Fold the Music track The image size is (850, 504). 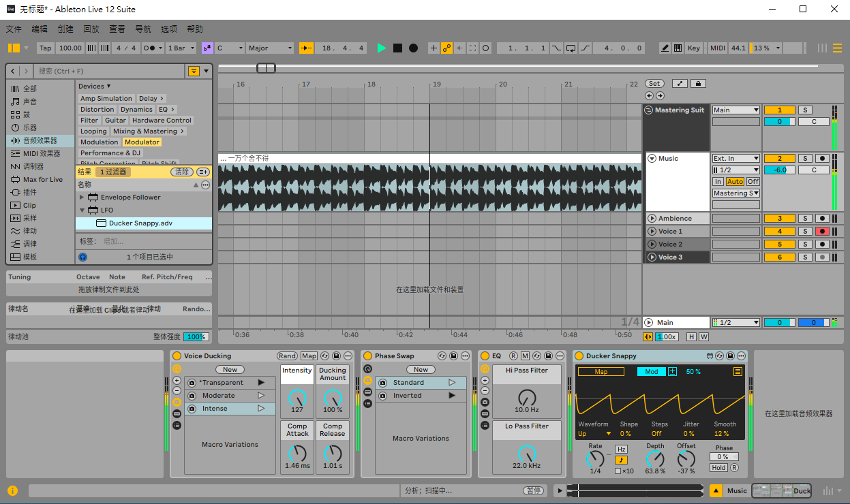[652, 159]
